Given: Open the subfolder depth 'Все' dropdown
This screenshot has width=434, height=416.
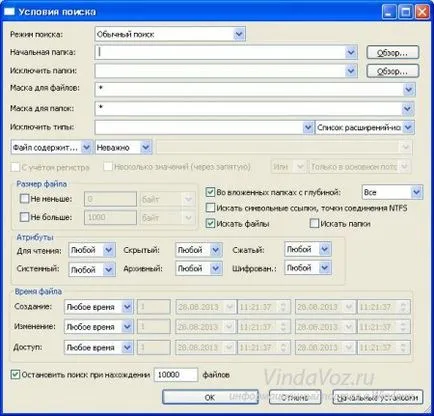Looking at the screenshot, I should (392, 192).
